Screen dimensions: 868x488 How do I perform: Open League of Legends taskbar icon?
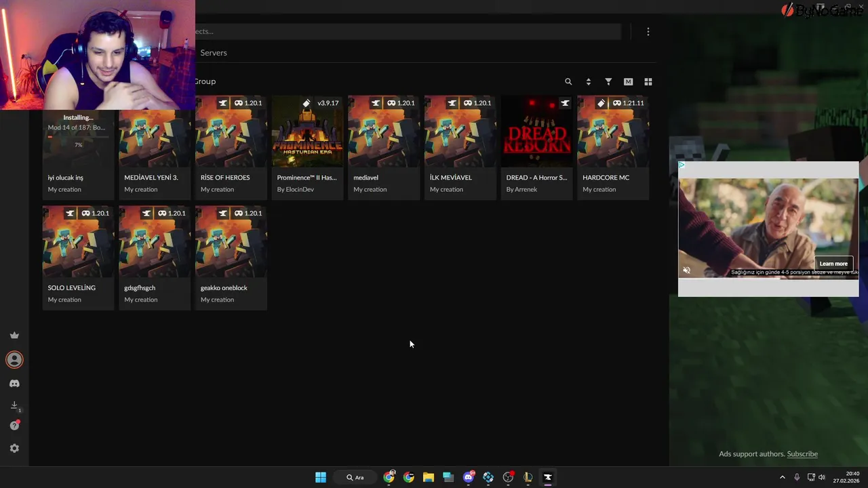tap(528, 477)
